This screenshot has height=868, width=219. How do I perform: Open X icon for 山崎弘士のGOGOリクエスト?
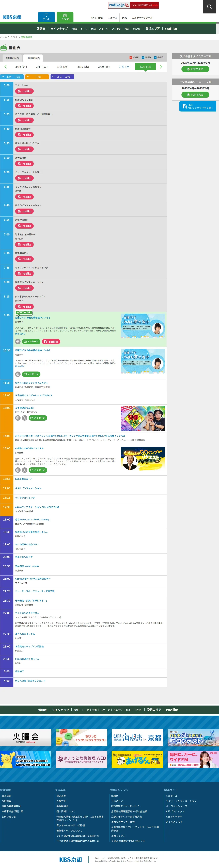(25, 470)
